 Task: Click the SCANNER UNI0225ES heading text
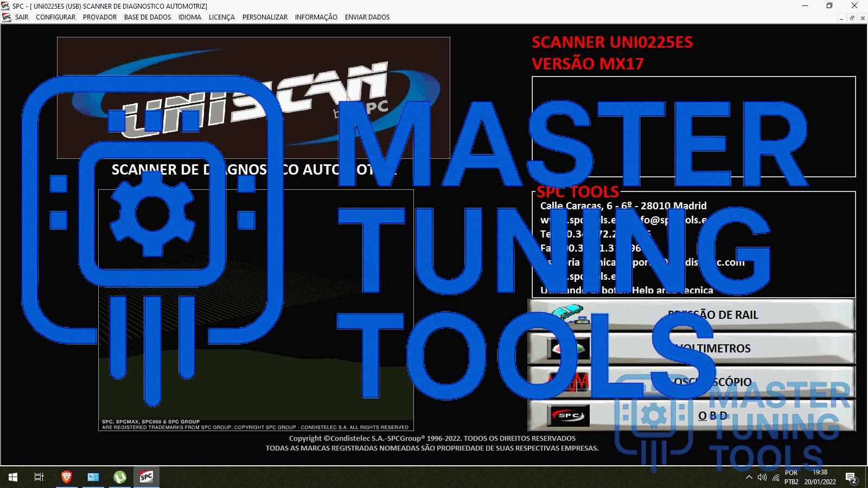[x=612, y=42]
